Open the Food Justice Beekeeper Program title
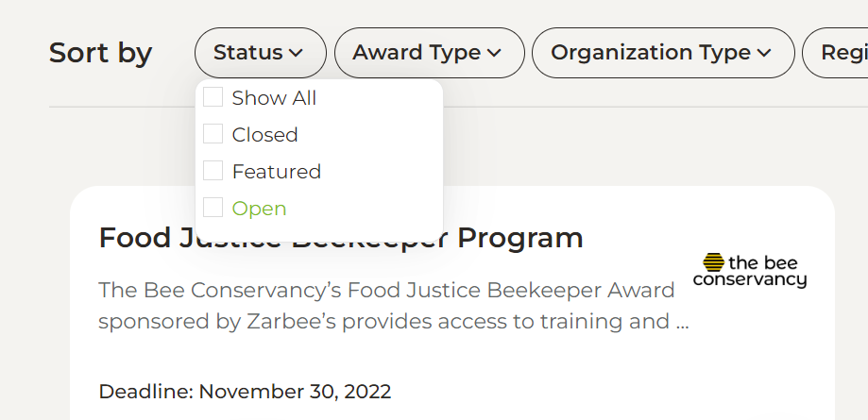The image size is (868, 420). [341, 238]
